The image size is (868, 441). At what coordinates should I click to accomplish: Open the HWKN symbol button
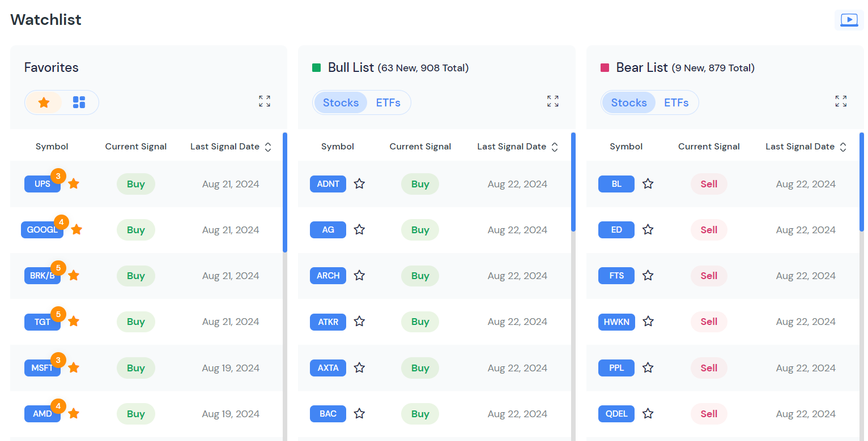tap(617, 322)
